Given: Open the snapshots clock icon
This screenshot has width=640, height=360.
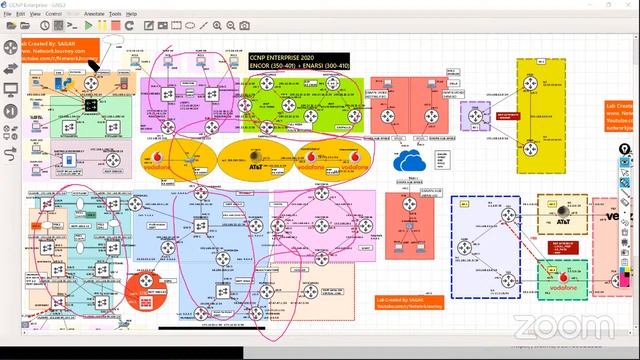Looking at the screenshot, I should pyautogui.click(x=45, y=26).
